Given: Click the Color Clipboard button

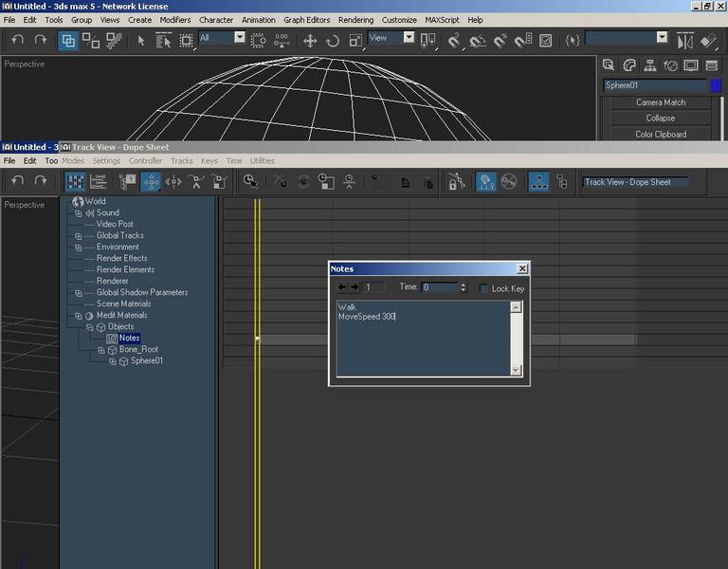Looking at the screenshot, I should (660, 135).
